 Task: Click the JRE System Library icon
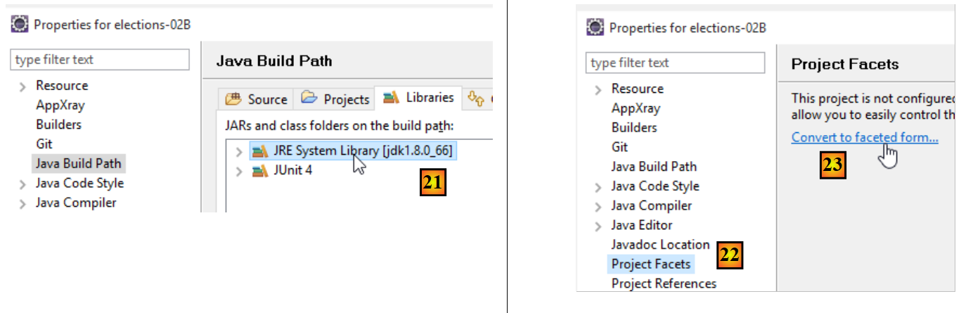pos(260,151)
